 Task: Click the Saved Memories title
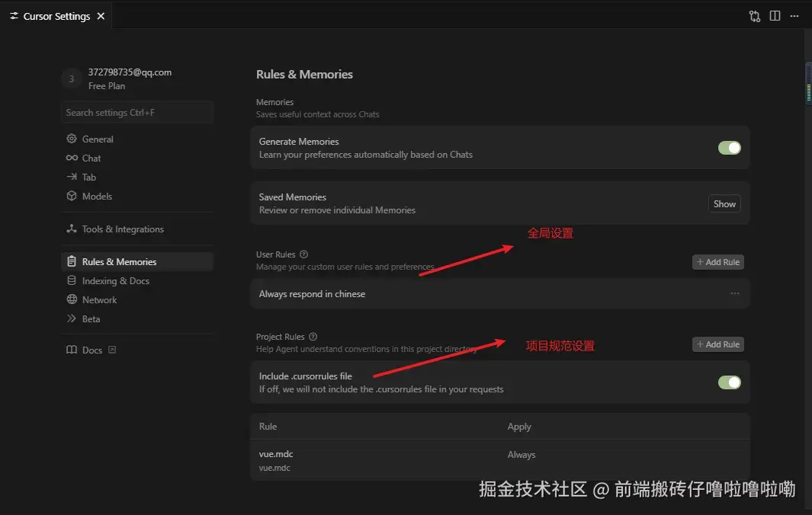[x=293, y=197]
